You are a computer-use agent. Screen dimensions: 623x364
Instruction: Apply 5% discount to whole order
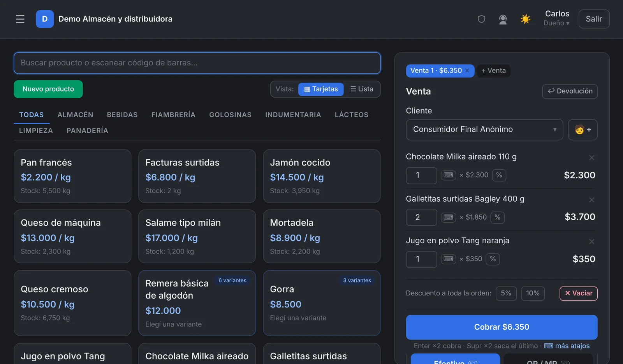[506, 294]
